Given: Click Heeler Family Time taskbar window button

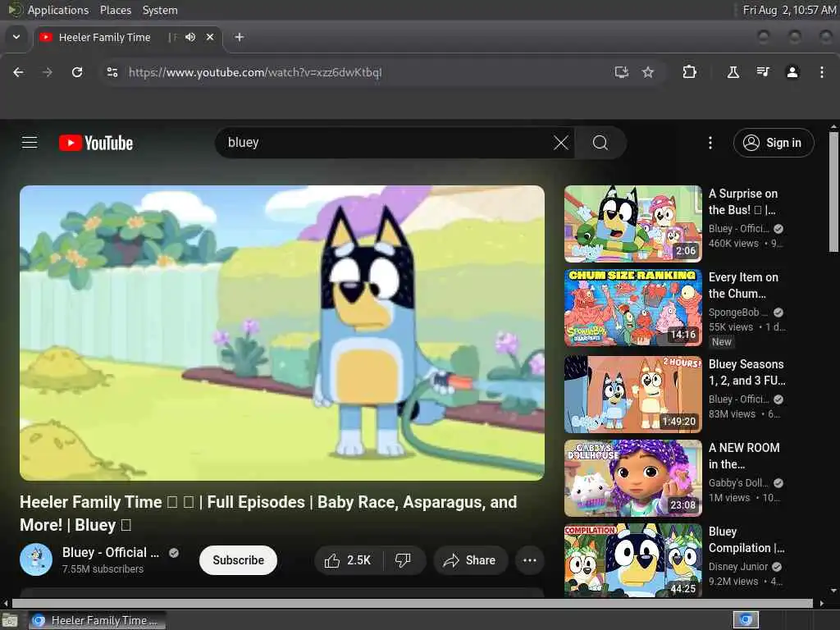Looking at the screenshot, I should pos(98,620).
